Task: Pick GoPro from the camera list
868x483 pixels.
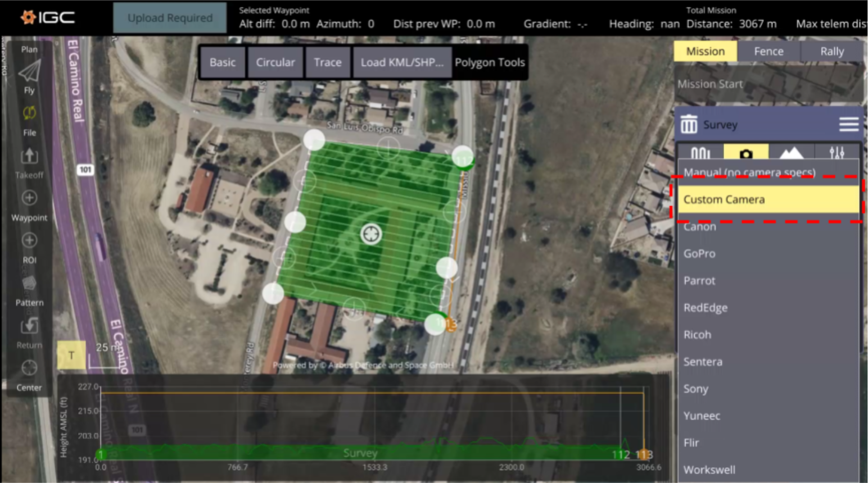Action: tap(699, 253)
